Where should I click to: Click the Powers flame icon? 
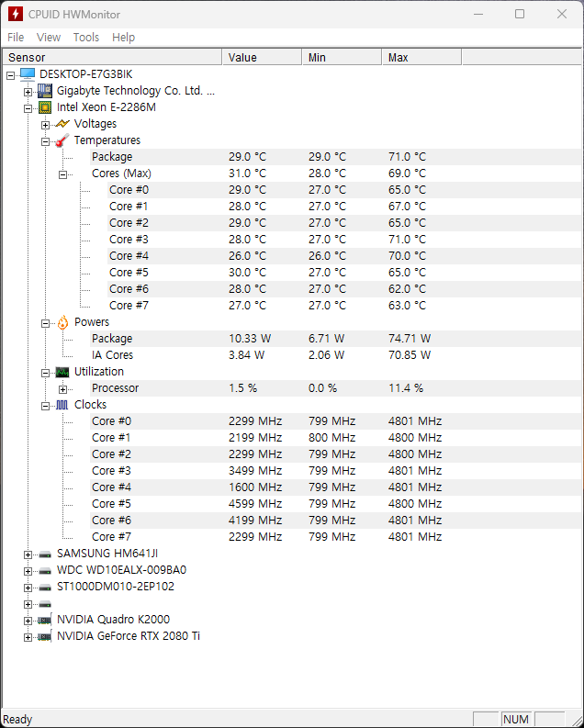tap(62, 322)
